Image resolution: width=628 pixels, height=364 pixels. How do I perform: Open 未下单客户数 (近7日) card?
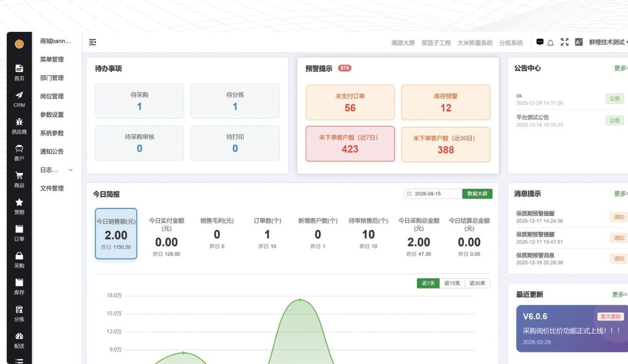pyautogui.click(x=350, y=144)
